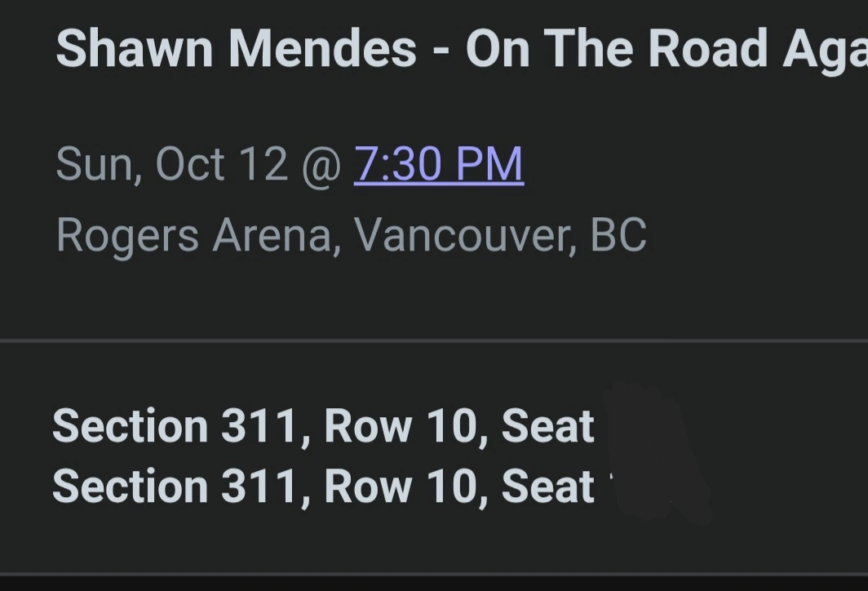
Task: Click the word Seat in the first ticket line
Action: point(547,426)
